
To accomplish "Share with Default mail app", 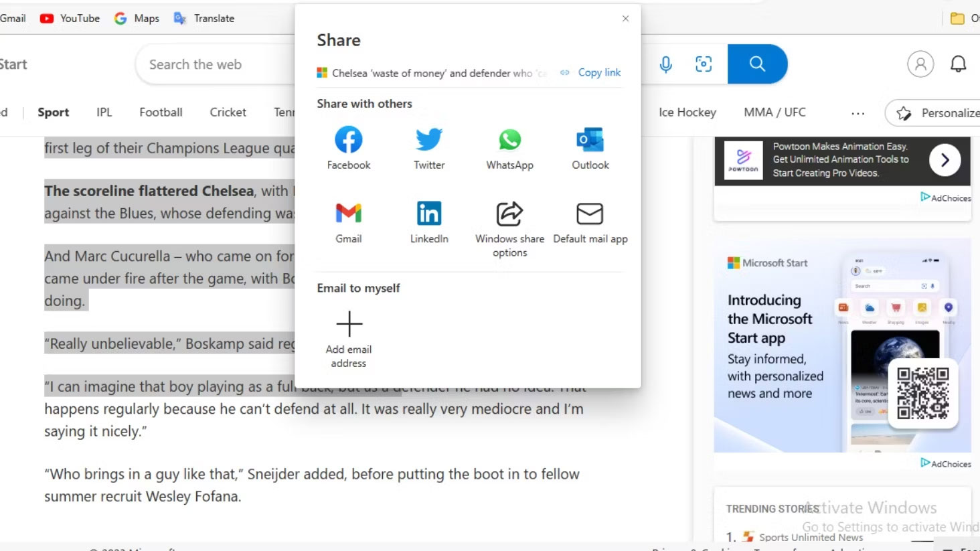I will (x=590, y=222).
